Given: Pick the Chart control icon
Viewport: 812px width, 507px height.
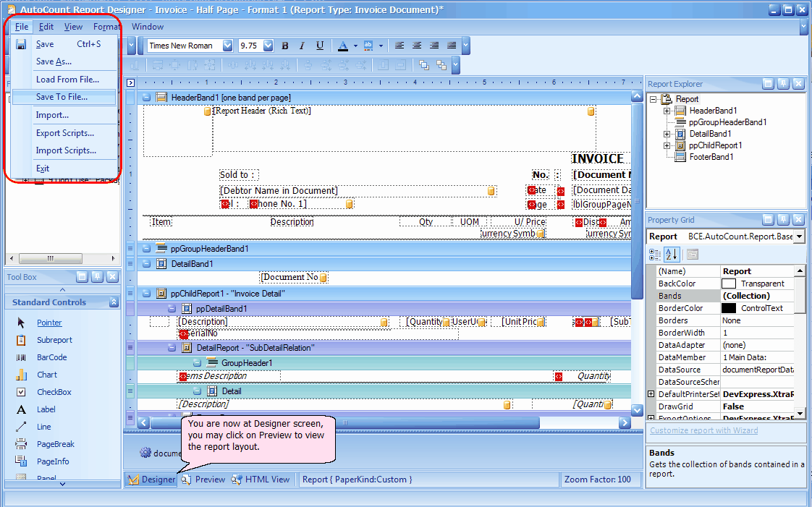Looking at the screenshot, I should pos(21,375).
